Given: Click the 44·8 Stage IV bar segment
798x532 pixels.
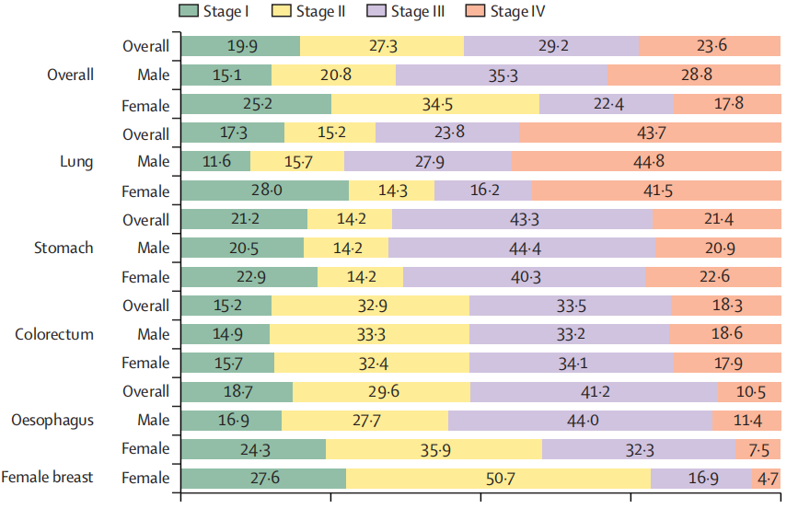Looking at the screenshot, I should (645, 162).
